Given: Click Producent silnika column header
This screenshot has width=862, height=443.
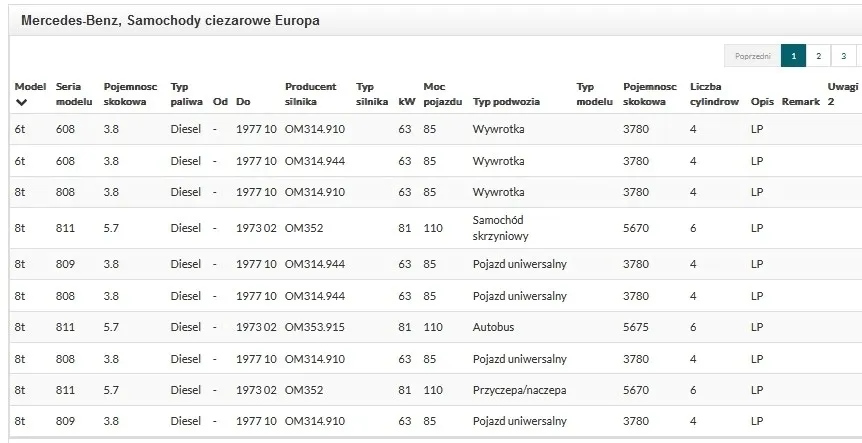Looking at the screenshot, I should (311, 94).
